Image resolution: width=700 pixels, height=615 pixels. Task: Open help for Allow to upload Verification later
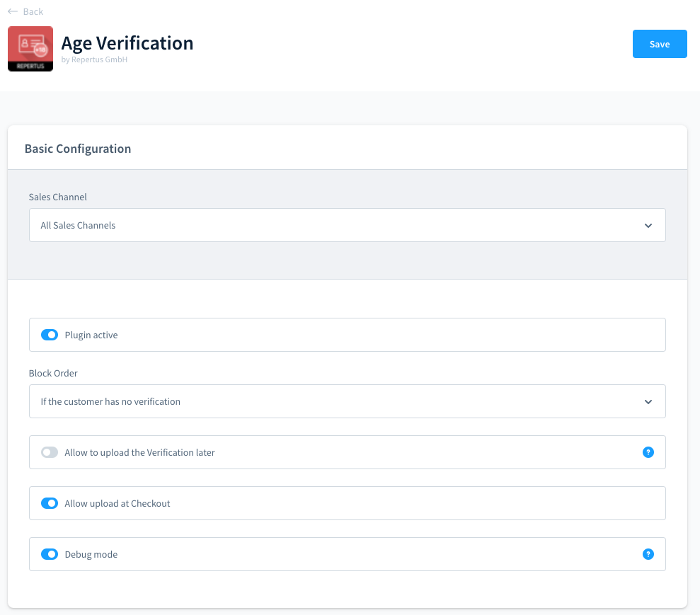click(648, 452)
